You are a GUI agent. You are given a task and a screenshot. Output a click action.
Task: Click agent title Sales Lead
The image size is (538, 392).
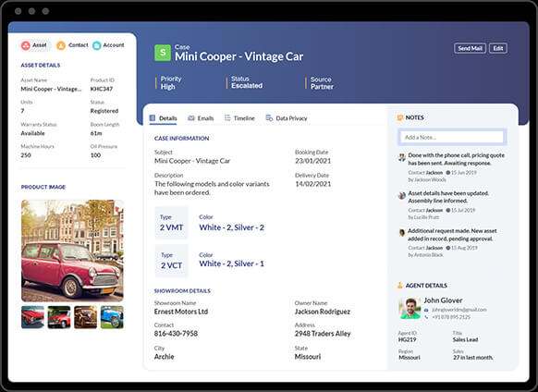[465, 339]
